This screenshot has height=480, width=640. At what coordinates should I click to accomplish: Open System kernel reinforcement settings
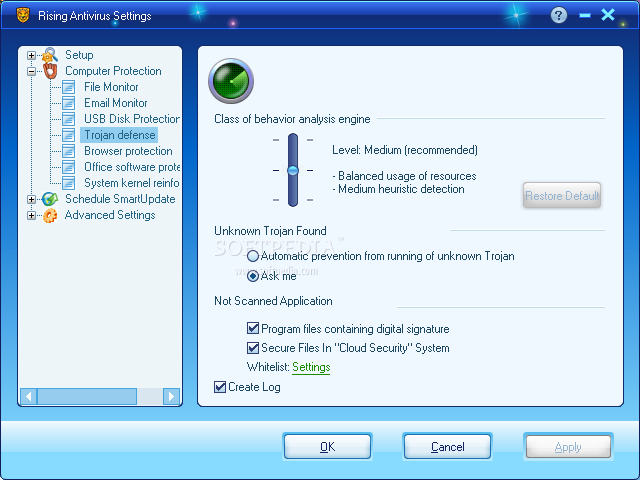132,183
